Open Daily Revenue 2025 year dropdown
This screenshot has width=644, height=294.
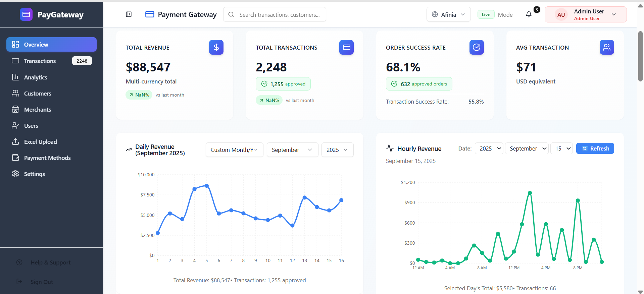(x=337, y=150)
